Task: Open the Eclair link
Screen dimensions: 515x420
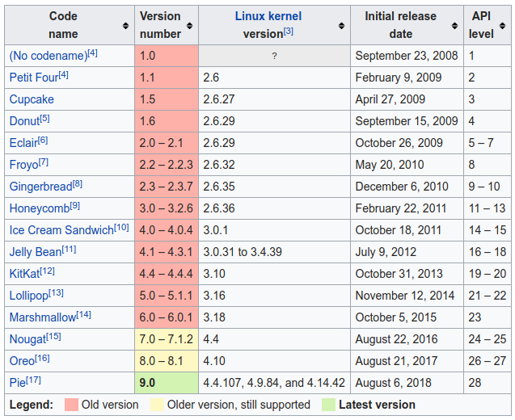Action: pos(23,143)
